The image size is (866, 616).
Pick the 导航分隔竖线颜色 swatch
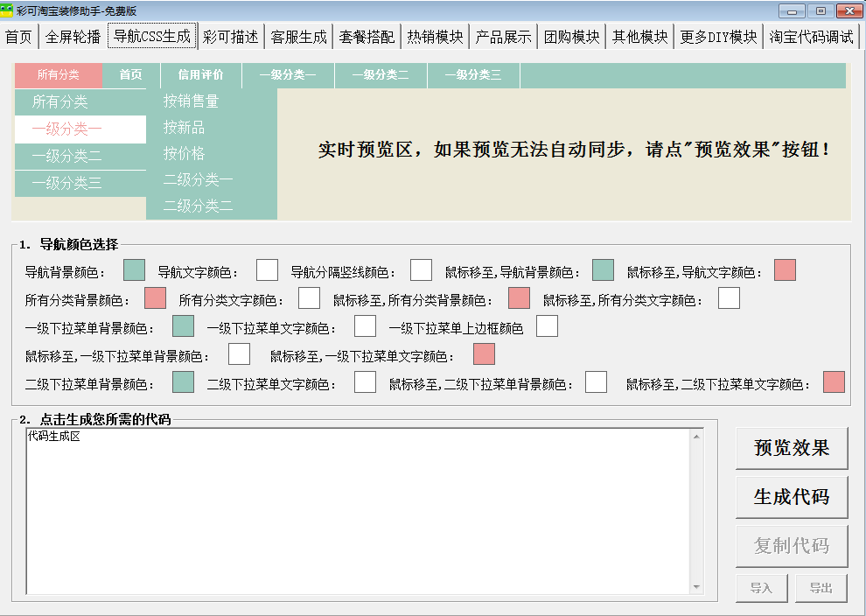421,270
